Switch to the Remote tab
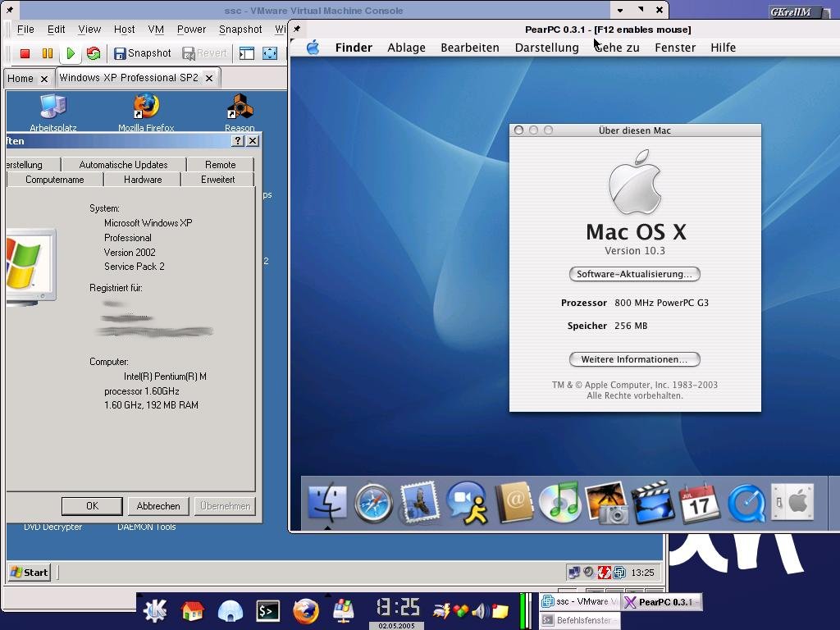Image resolution: width=840 pixels, height=630 pixels. (220, 164)
